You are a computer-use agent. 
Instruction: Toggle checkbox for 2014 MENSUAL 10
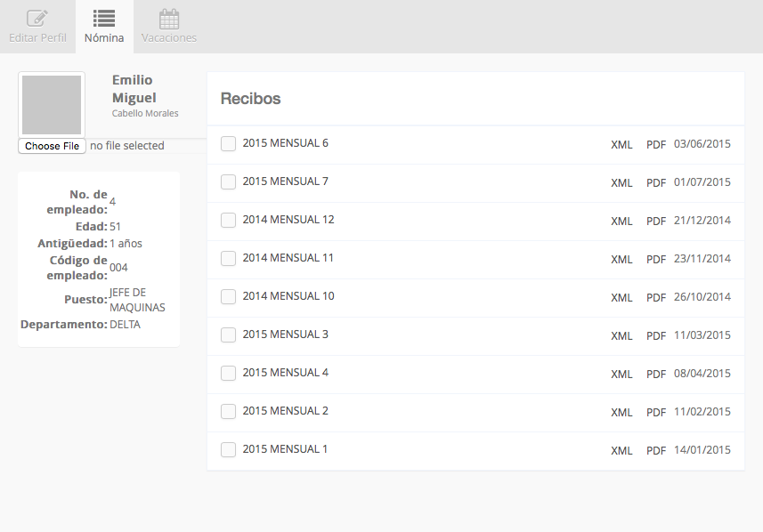[x=228, y=296]
